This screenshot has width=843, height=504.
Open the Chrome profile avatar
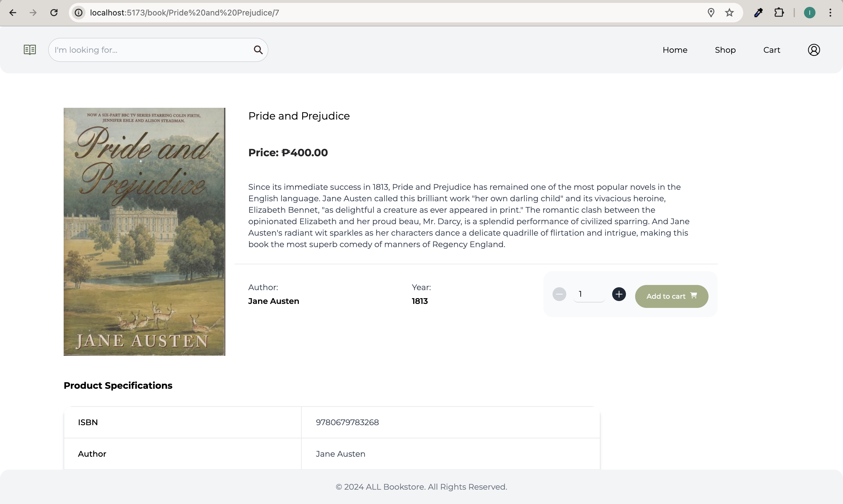[x=810, y=13]
